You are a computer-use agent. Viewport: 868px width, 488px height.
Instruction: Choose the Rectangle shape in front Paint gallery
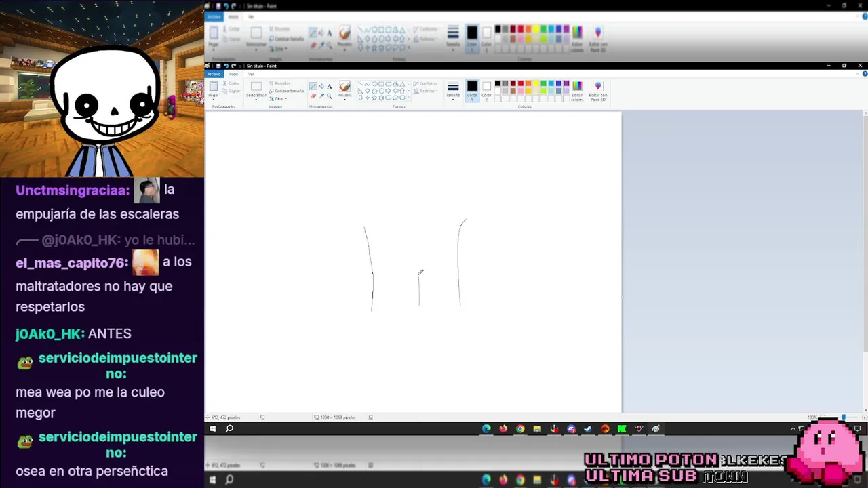pos(381,84)
